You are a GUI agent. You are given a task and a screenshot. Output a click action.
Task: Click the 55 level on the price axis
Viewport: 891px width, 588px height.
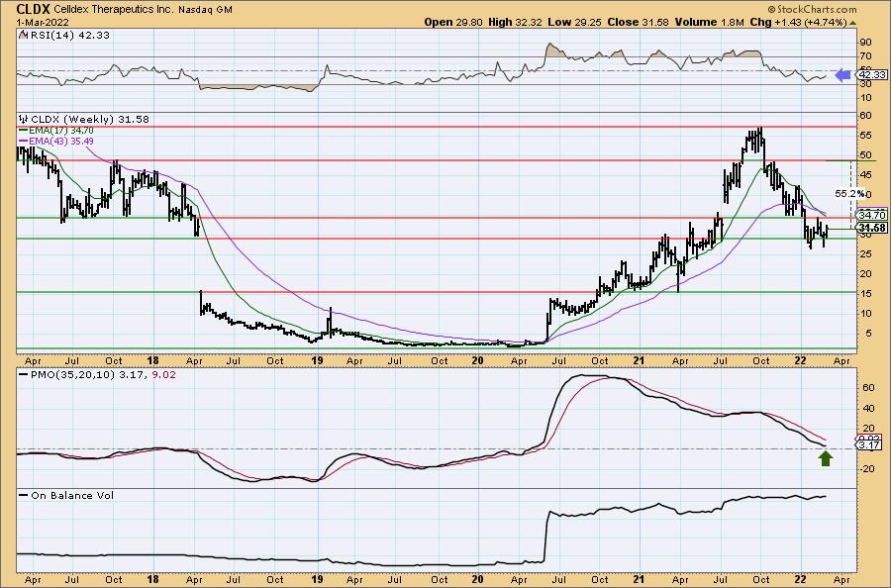tap(866, 136)
